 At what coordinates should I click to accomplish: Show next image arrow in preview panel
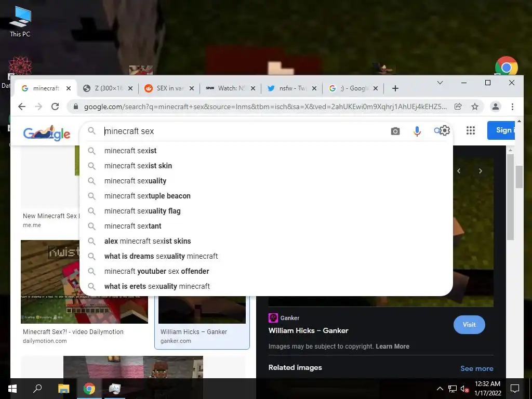(x=481, y=171)
